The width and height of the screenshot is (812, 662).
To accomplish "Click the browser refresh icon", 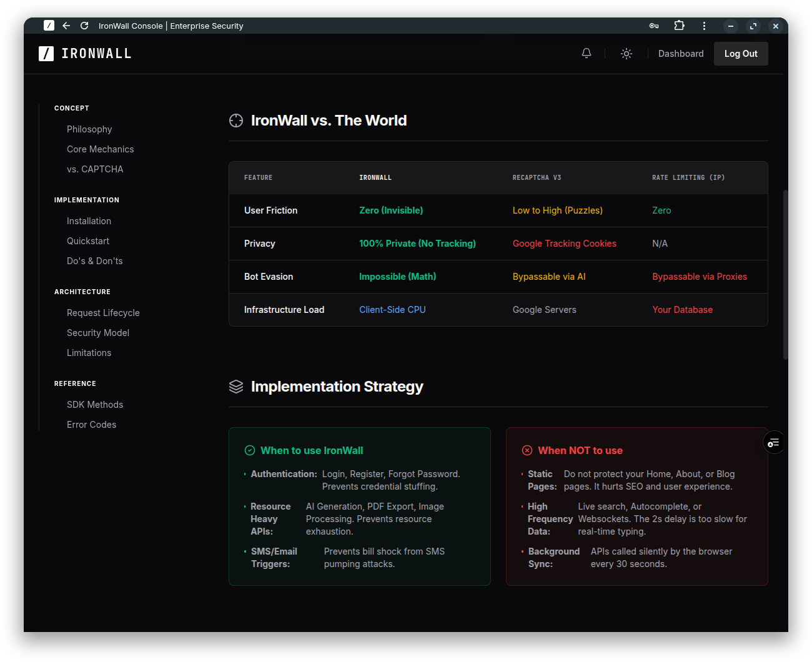I will pos(84,26).
